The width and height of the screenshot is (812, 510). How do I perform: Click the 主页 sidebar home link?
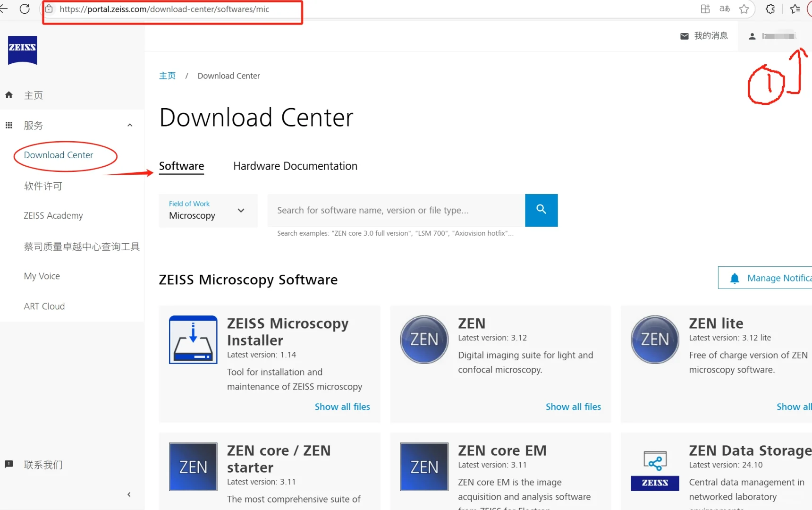tap(34, 95)
